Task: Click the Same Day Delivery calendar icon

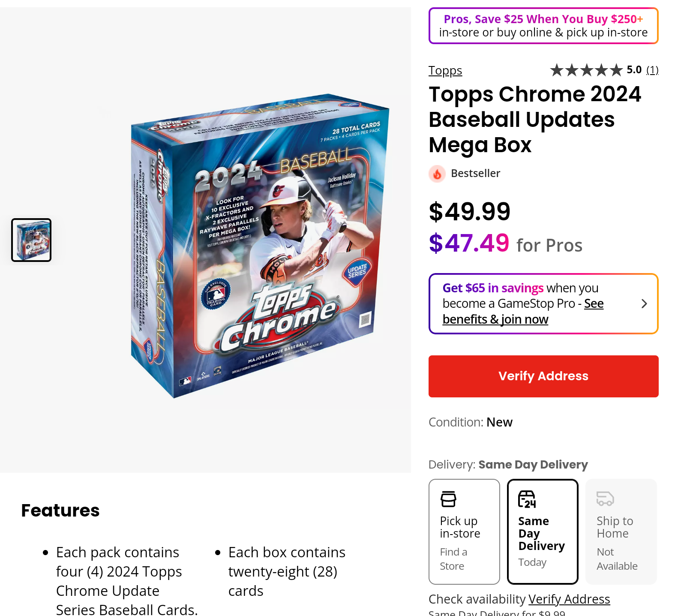Action: (527, 499)
